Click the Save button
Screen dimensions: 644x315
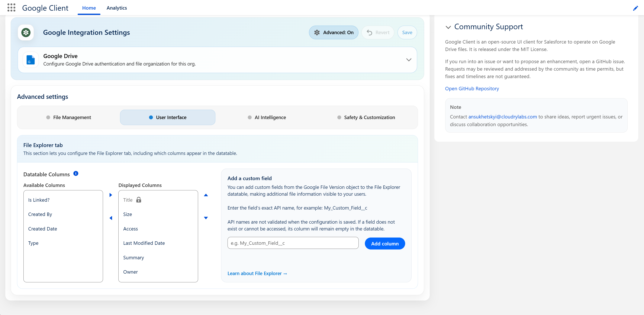(x=407, y=32)
